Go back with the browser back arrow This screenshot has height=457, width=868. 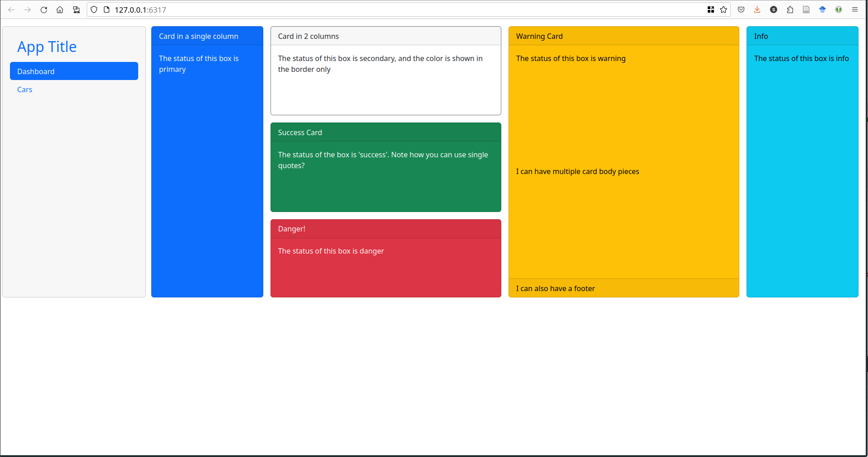coord(11,9)
